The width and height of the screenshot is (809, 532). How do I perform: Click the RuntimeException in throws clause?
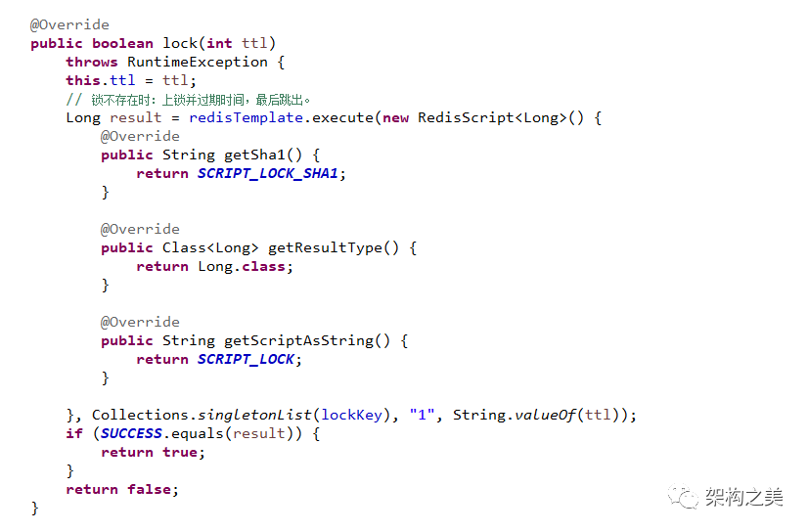[197, 62]
